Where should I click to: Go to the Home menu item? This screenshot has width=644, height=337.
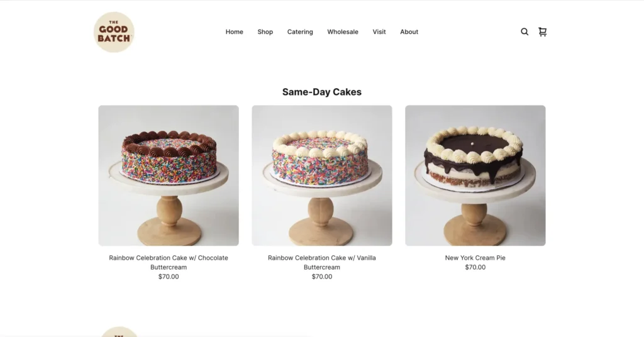click(234, 31)
